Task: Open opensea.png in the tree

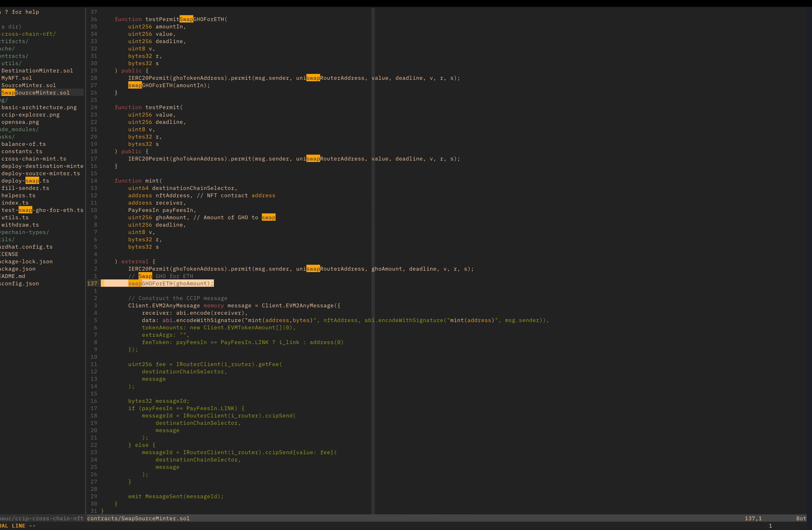Action: coord(20,122)
